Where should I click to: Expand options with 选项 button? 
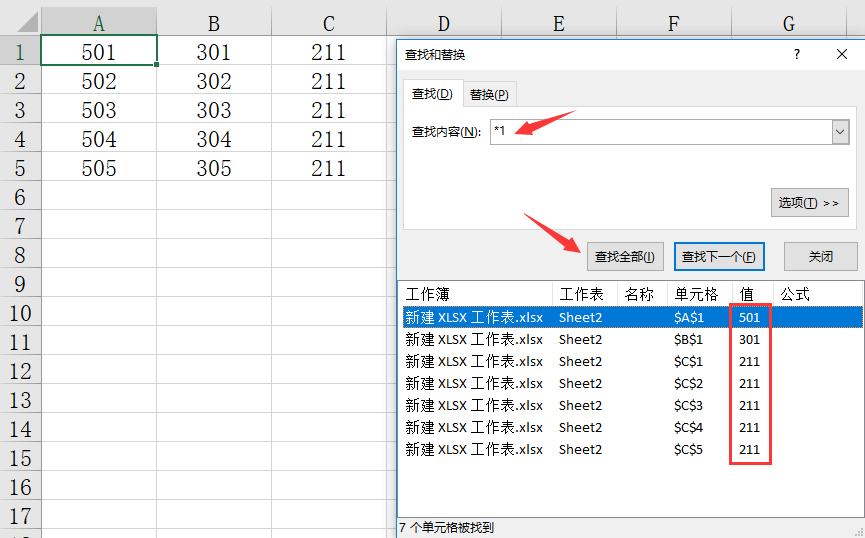(x=809, y=203)
